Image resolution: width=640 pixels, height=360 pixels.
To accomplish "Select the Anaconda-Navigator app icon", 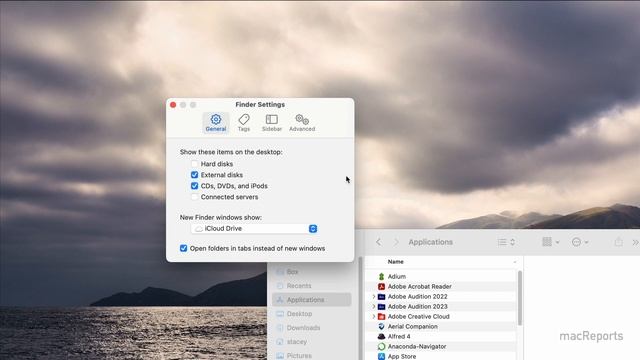I will [381, 347].
